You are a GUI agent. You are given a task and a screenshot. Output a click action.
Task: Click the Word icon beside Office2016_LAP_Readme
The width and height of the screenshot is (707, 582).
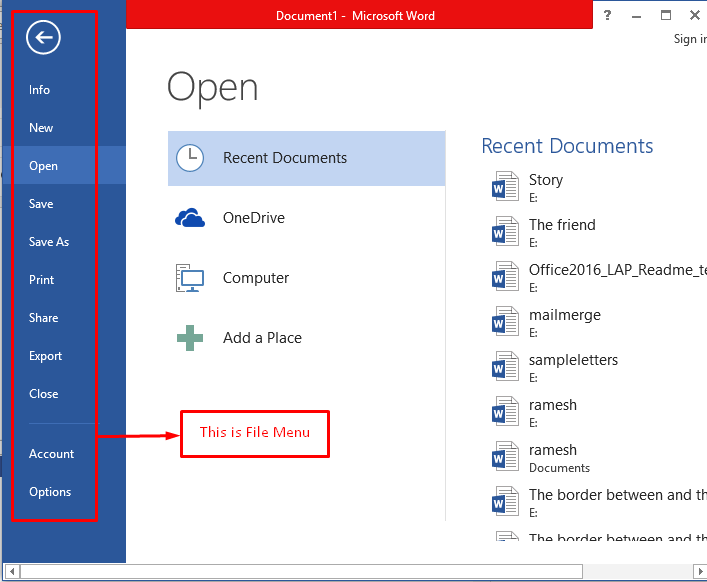[505, 276]
